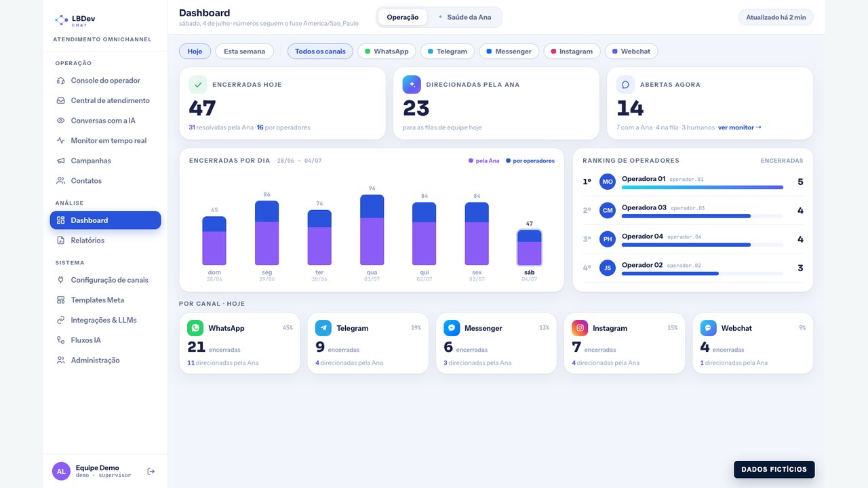Click the Operadora 03 progress bar
The width and height of the screenshot is (868, 488).
[703, 216]
